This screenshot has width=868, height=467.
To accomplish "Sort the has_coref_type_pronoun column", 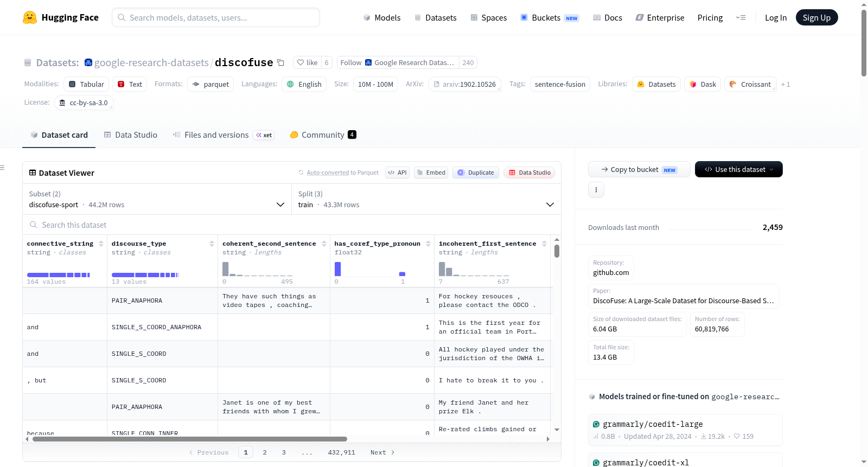I will 428,244.
